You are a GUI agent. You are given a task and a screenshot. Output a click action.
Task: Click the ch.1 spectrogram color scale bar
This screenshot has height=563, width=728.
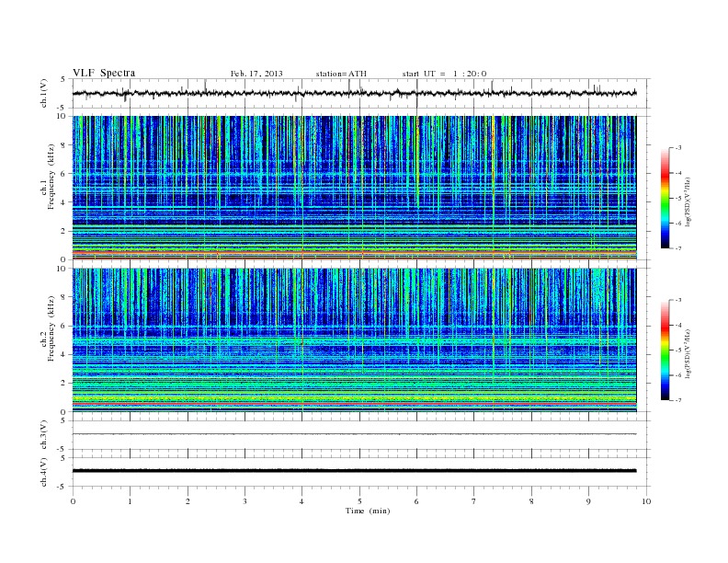[665, 199]
